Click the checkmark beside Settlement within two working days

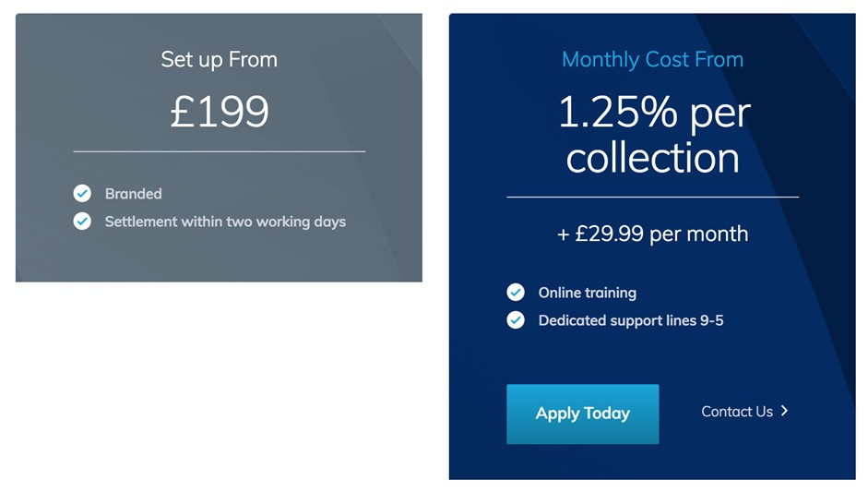(82, 221)
